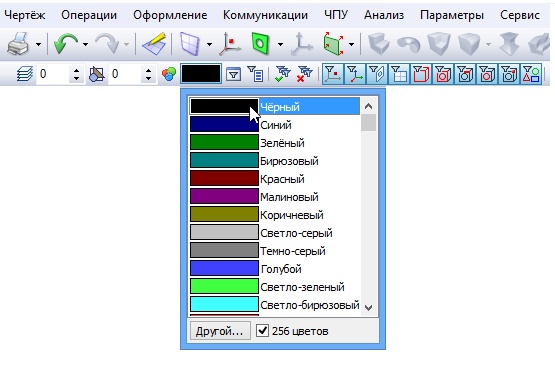Toggle the coordinate system selection filter
Image resolution: width=555 pixels, height=366 pixels.
pyautogui.click(x=355, y=74)
